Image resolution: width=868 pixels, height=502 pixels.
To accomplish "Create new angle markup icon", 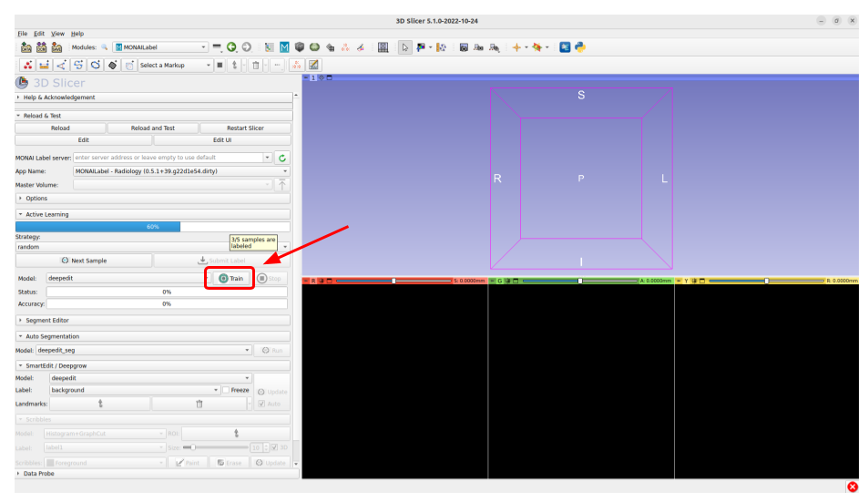I will pyautogui.click(x=61, y=66).
